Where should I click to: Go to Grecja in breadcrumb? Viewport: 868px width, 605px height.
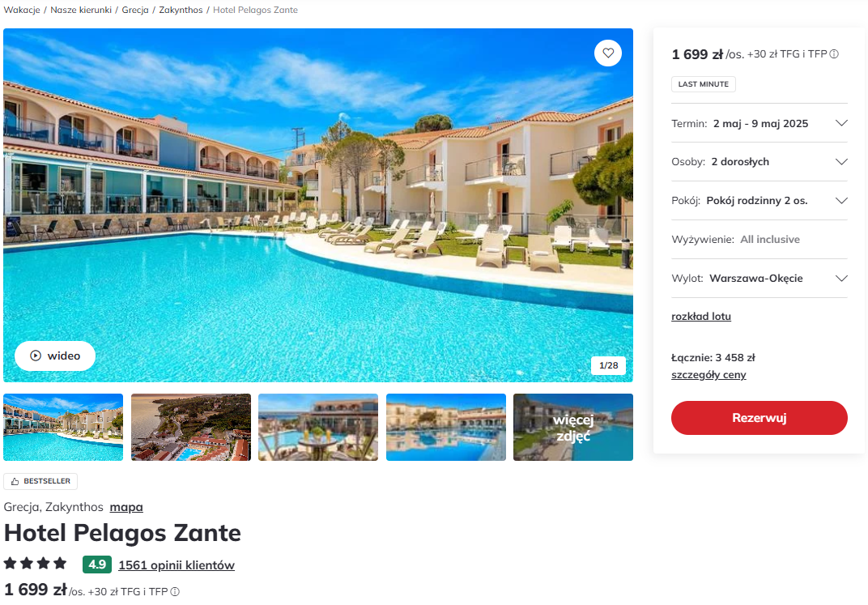coord(135,10)
